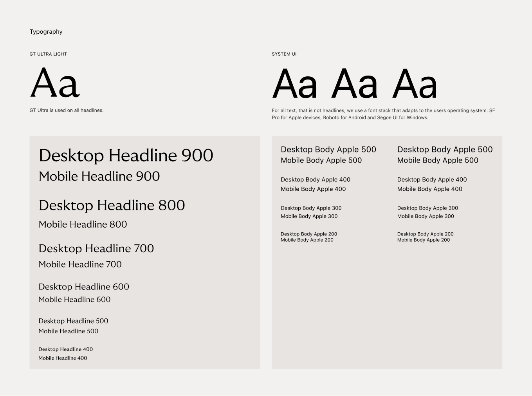Click the font stack description paragraph

click(x=383, y=114)
